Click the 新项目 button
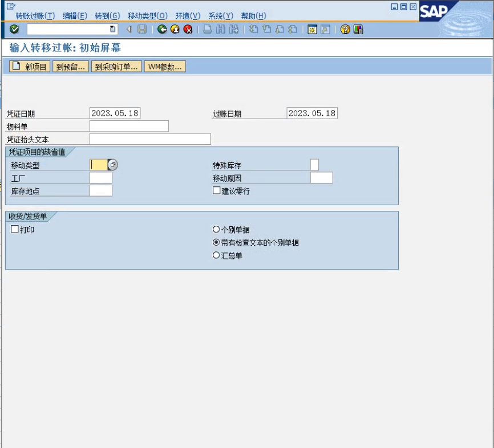Viewport: 494px width, 448px height. (x=30, y=67)
